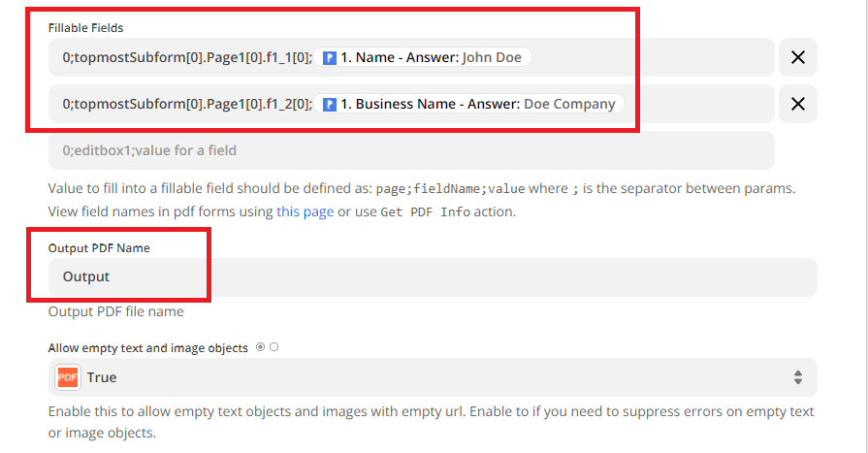Click the 'Allow empty text and image objects' label
Image resolution: width=868 pixels, height=453 pixels.
[148, 347]
